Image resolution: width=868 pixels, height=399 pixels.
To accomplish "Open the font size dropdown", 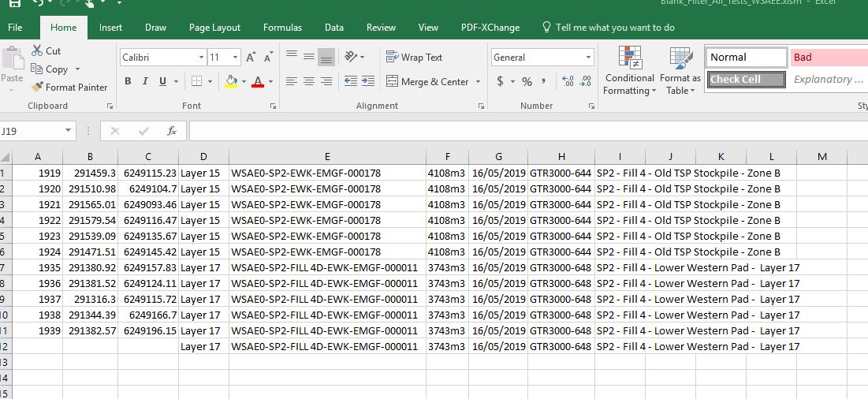I will [x=235, y=57].
